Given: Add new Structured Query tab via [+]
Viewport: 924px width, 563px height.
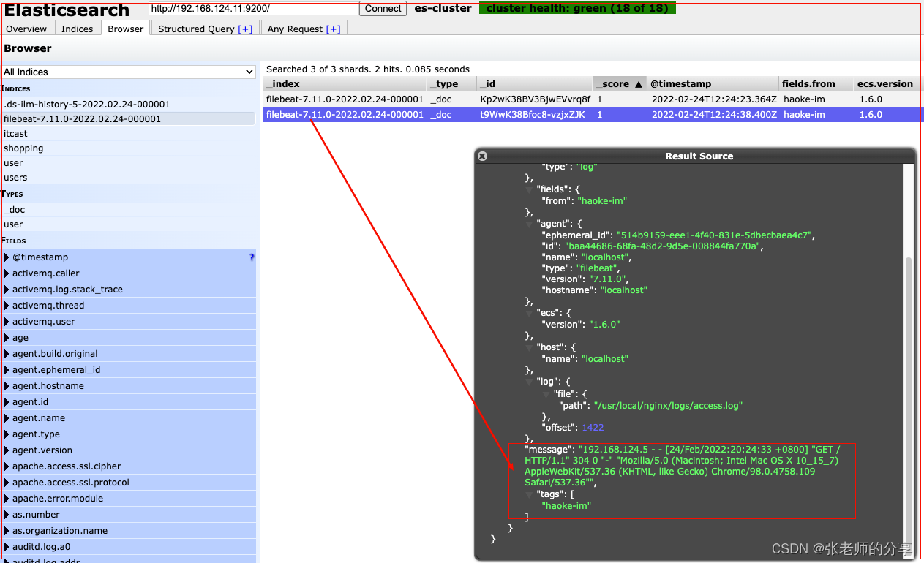Looking at the screenshot, I should click(x=245, y=29).
